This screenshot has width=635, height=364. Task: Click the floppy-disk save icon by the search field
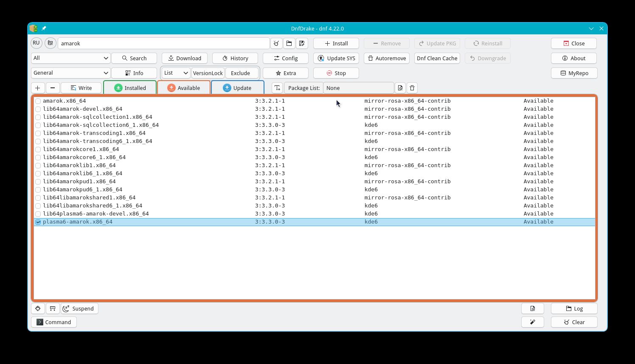click(x=302, y=43)
